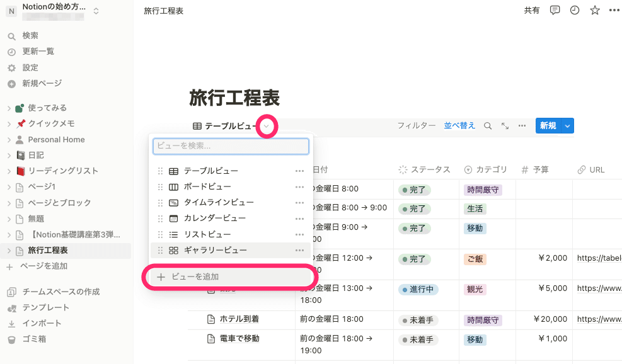622x364 pixels.
Task: Open comments via the speech bubble icon
Action: click(x=554, y=10)
